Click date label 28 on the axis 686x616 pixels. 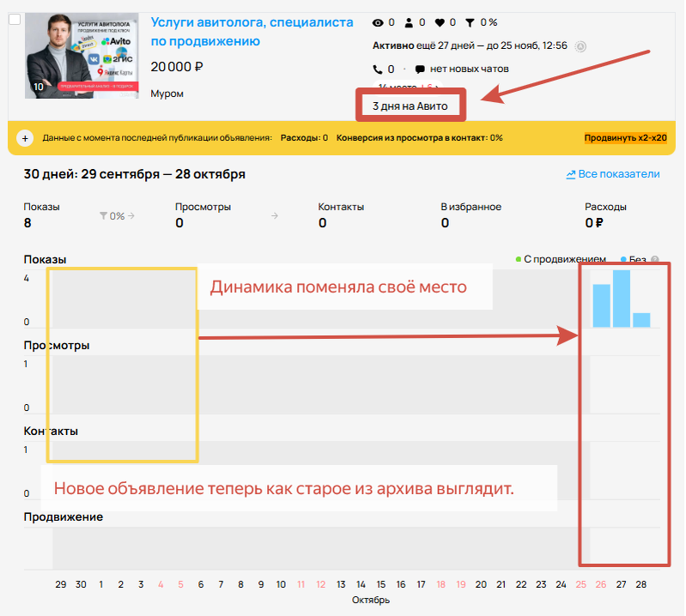point(641,584)
